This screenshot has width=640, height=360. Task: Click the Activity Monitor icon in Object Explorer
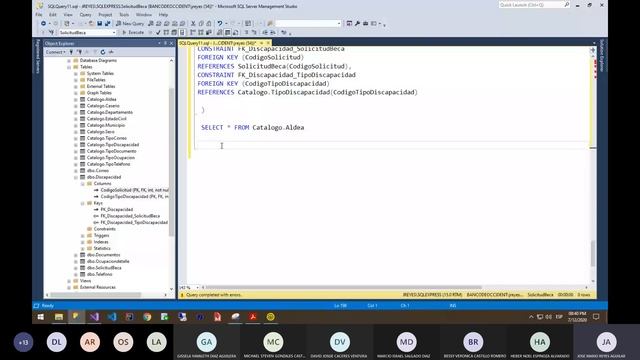click(111, 52)
